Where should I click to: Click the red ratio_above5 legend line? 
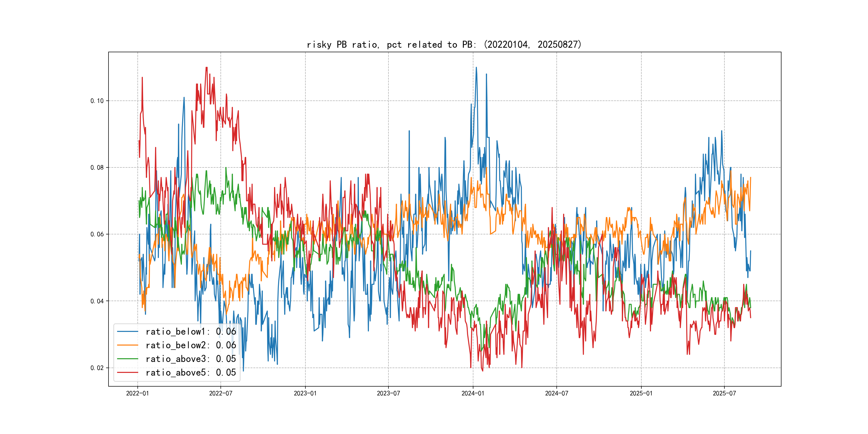pos(127,372)
